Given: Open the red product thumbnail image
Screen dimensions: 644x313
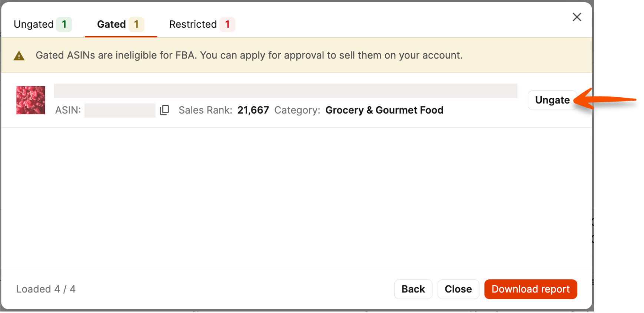Looking at the screenshot, I should pos(30,100).
